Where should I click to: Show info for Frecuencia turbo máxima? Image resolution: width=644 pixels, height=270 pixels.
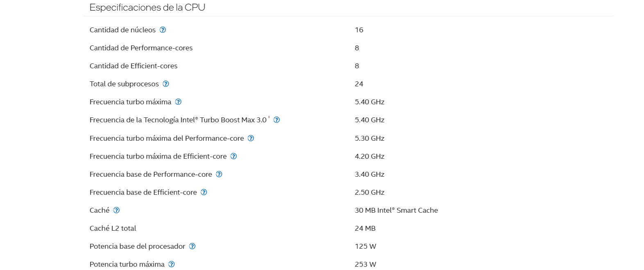178,102
